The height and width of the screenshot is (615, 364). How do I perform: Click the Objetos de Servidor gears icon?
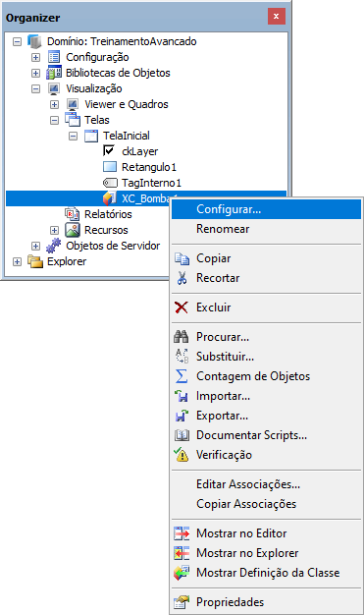pos(54,246)
